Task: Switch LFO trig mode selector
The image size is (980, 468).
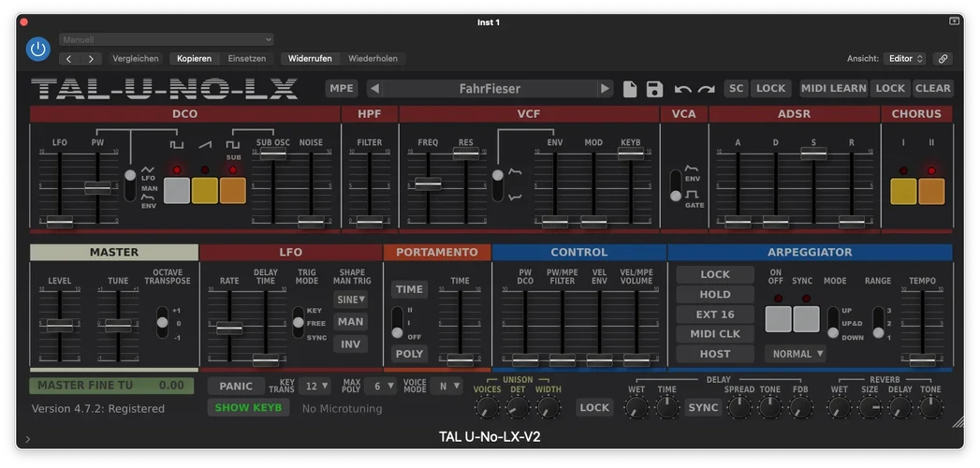Action: [299, 322]
